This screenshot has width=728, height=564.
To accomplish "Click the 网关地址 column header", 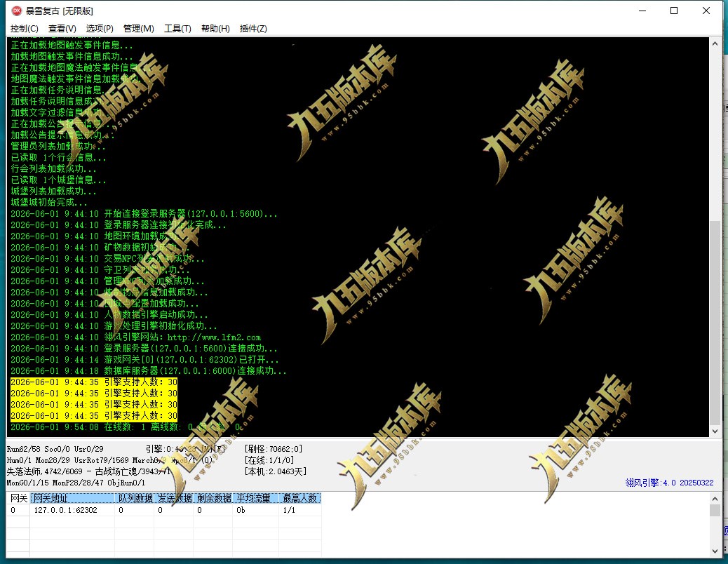I will [72, 498].
